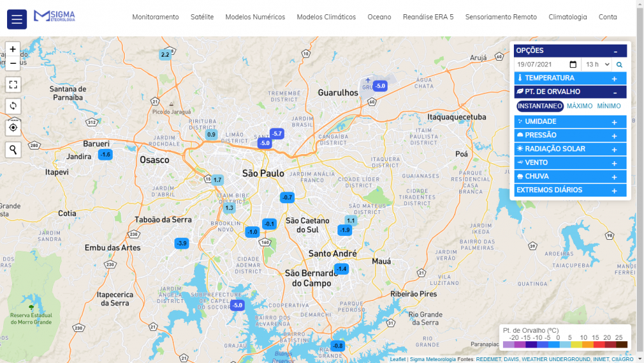The image size is (644, 363).
Task: Expand the TEMPERATURA section
Action: (570, 78)
